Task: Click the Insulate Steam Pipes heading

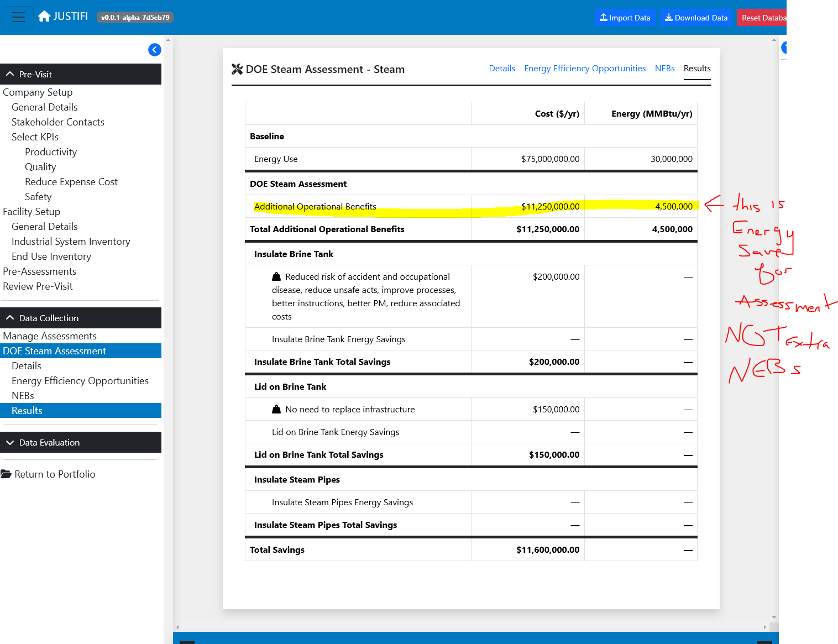Action: click(x=297, y=480)
